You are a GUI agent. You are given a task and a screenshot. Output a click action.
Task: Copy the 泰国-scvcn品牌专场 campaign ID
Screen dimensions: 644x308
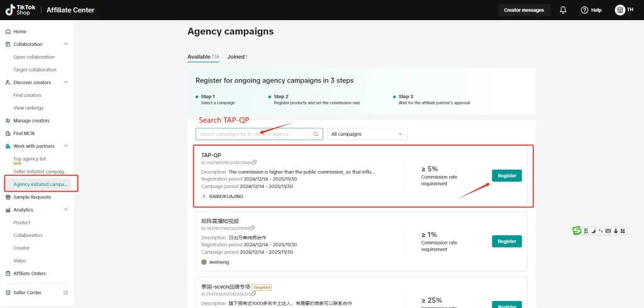click(254, 294)
